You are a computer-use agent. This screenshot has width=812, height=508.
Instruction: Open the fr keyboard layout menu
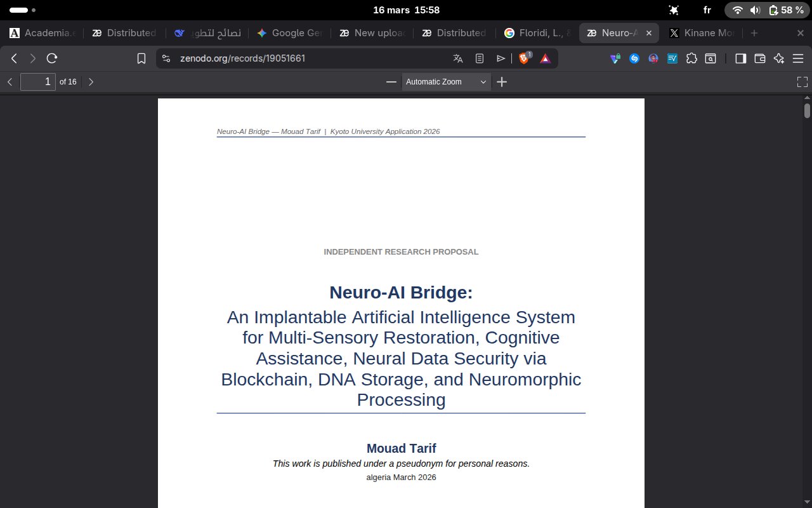click(707, 10)
